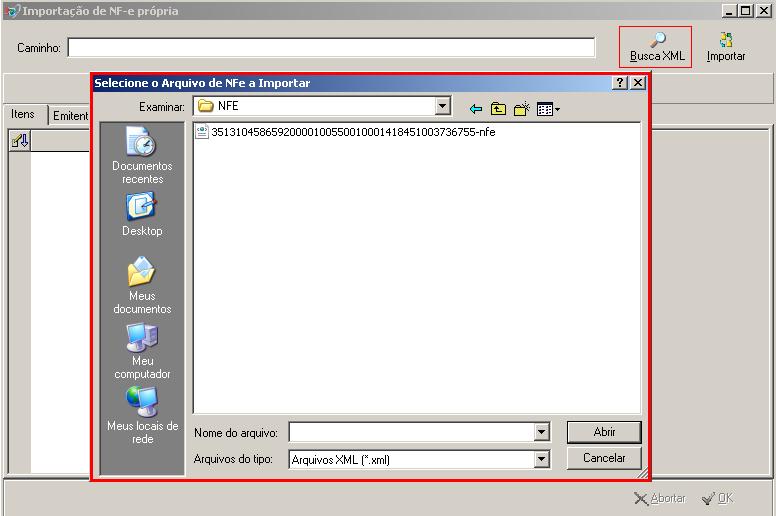Expand the Nome do arquivo dropdown
Screen dimensions: 776x516
(x=542, y=432)
